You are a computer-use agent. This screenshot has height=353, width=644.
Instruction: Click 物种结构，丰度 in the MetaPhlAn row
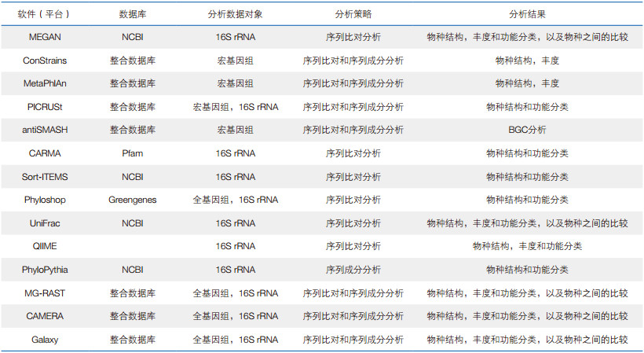[527, 83]
